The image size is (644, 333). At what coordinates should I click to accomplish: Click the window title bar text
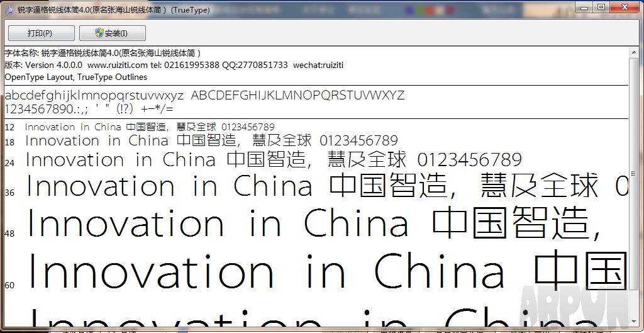(113, 10)
